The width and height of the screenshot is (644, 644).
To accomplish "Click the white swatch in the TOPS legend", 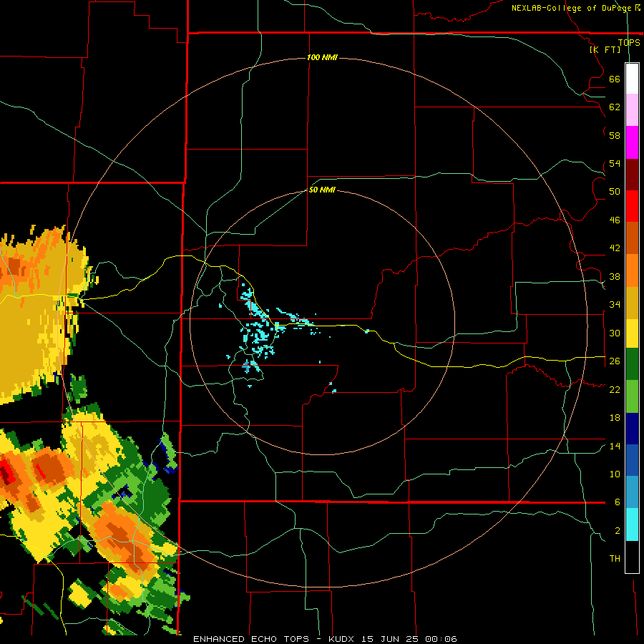I will pos(632,79).
